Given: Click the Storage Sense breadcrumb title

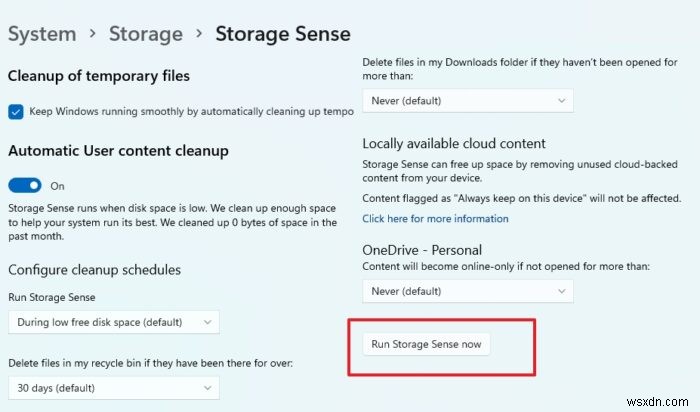Looking at the screenshot, I should tap(283, 34).
